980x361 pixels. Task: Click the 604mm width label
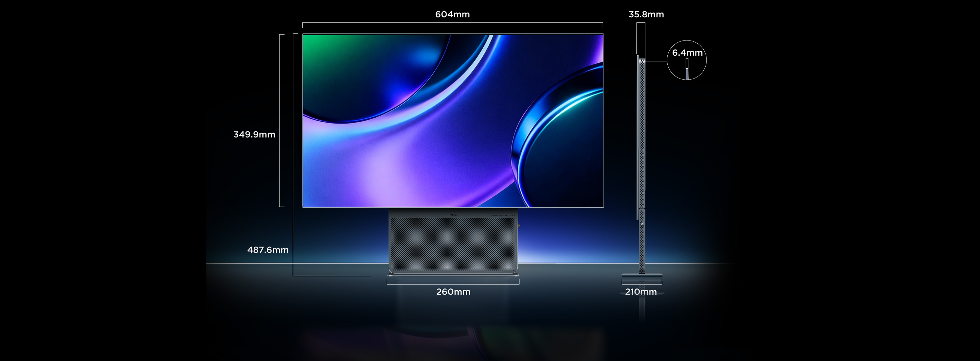click(x=452, y=15)
